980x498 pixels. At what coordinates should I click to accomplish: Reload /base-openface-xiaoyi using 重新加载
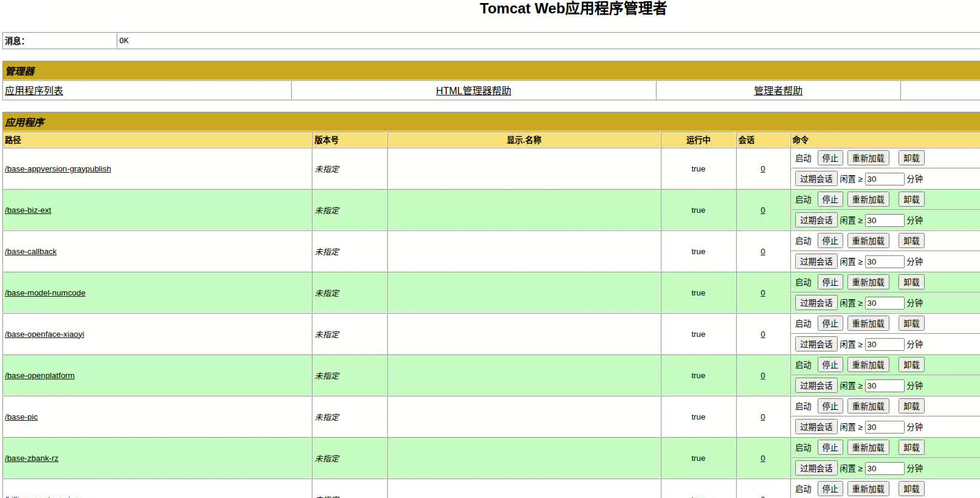tap(868, 323)
